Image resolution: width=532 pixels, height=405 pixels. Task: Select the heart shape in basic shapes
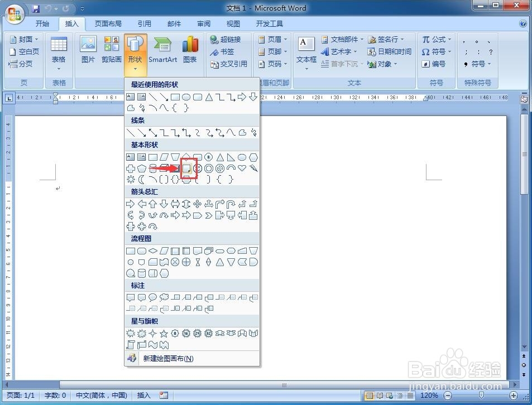tap(242, 168)
